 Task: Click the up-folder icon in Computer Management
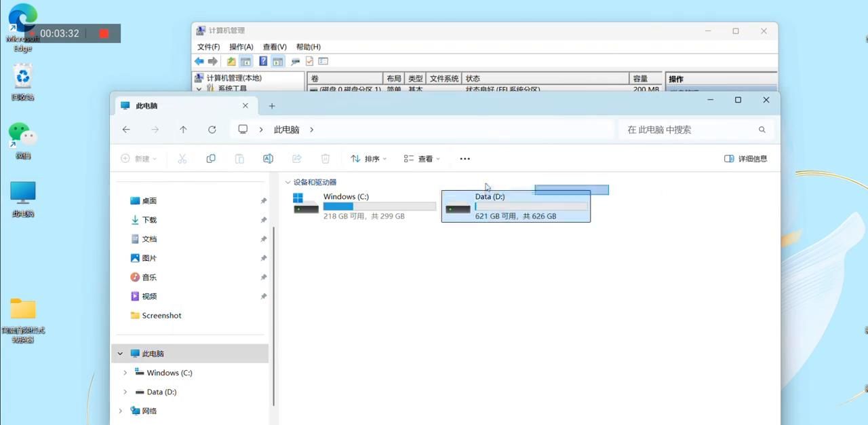(231, 61)
